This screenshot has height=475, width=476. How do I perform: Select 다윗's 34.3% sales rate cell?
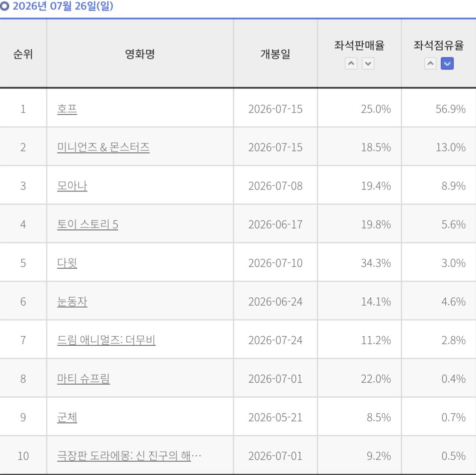pyautogui.click(x=360, y=262)
